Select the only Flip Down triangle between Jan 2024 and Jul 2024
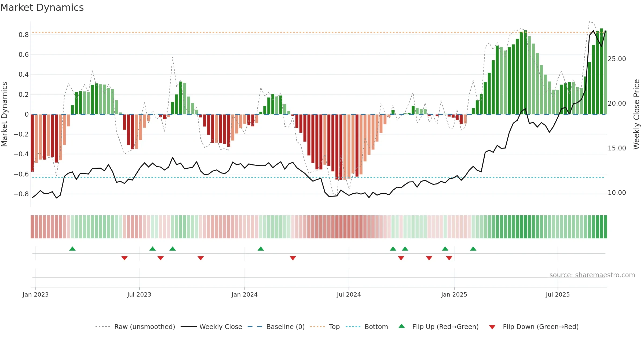Image resolution: width=644 pixels, height=362 pixels. coord(293,258)
